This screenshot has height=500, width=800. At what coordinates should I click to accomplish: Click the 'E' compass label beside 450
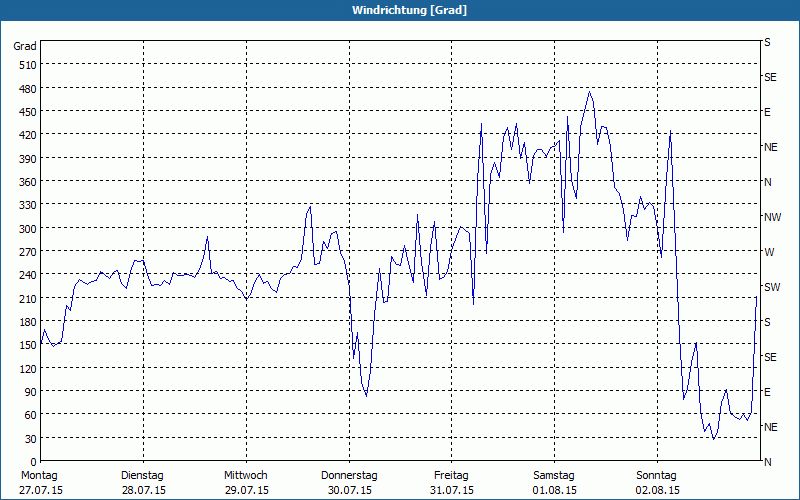[767, 112]
